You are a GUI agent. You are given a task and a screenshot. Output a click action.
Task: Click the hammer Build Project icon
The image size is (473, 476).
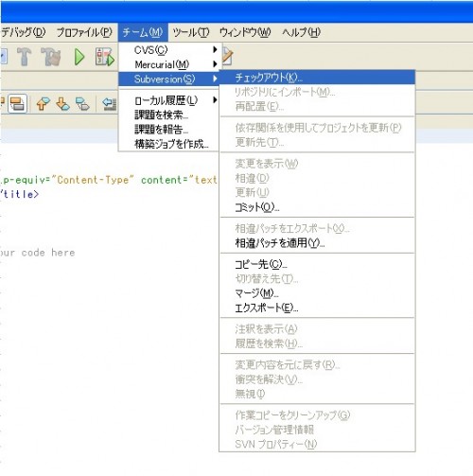(x=24, y=57)
